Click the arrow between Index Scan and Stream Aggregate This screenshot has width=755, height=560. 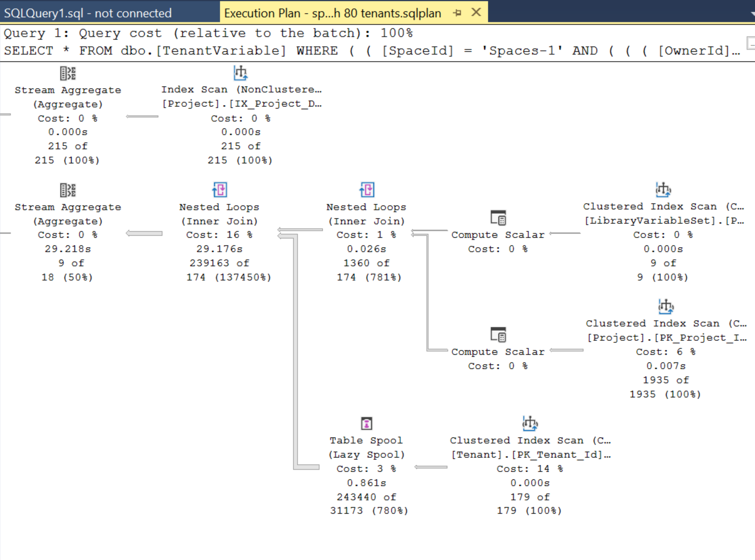(142, 117)
